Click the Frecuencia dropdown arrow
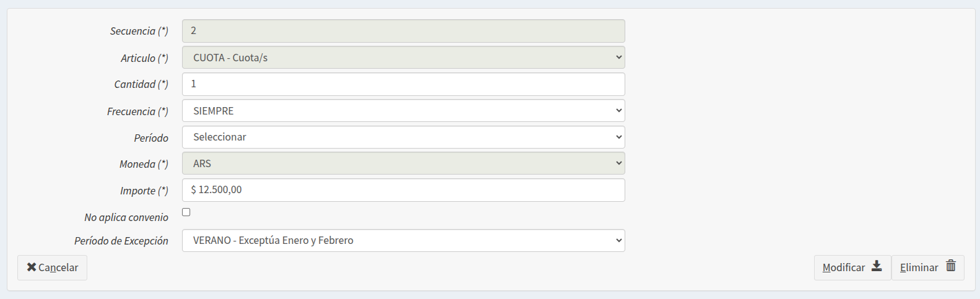Viewport: 980px width, 299px height. (618, 111)
